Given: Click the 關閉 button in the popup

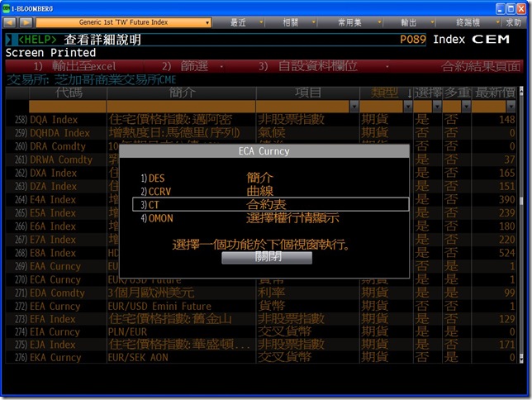Looking at the screenshot, I should click(267, 257).
